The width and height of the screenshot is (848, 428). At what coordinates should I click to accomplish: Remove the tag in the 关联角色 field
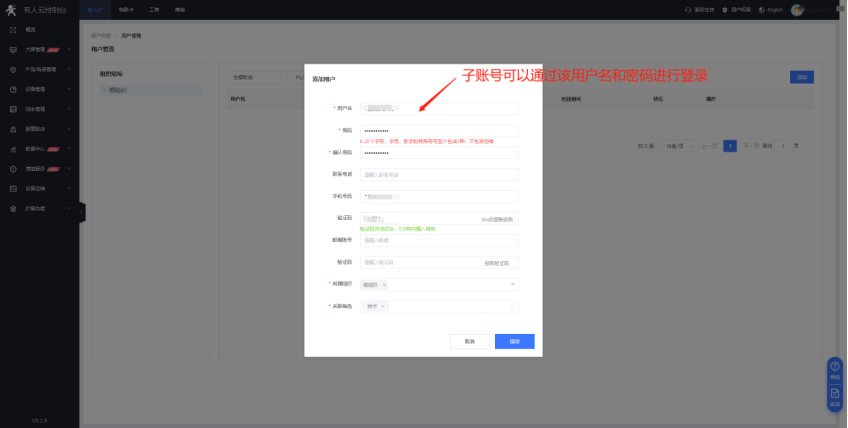click(383, 306)
